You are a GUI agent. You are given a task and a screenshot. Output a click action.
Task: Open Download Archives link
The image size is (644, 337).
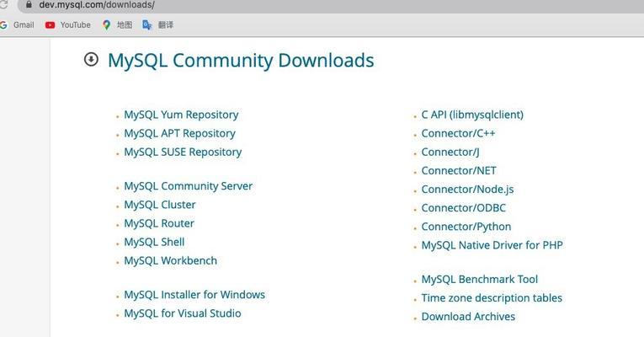coord(468,317)
